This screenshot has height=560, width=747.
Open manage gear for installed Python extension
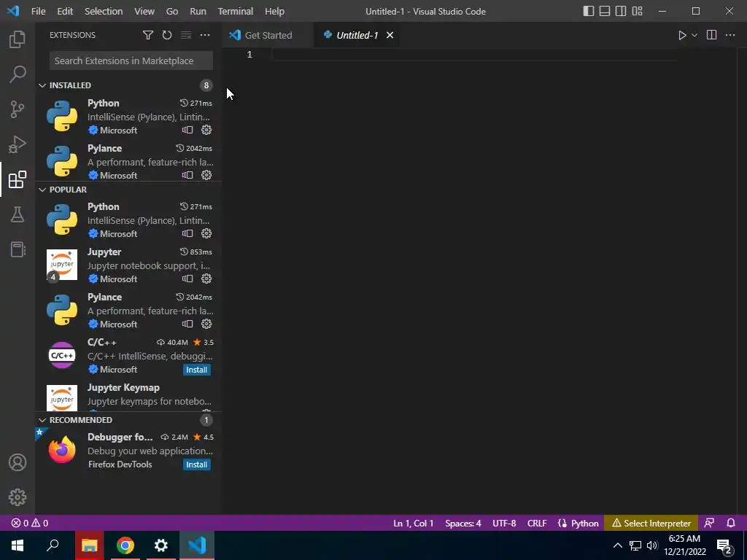(x=206, y=130)
